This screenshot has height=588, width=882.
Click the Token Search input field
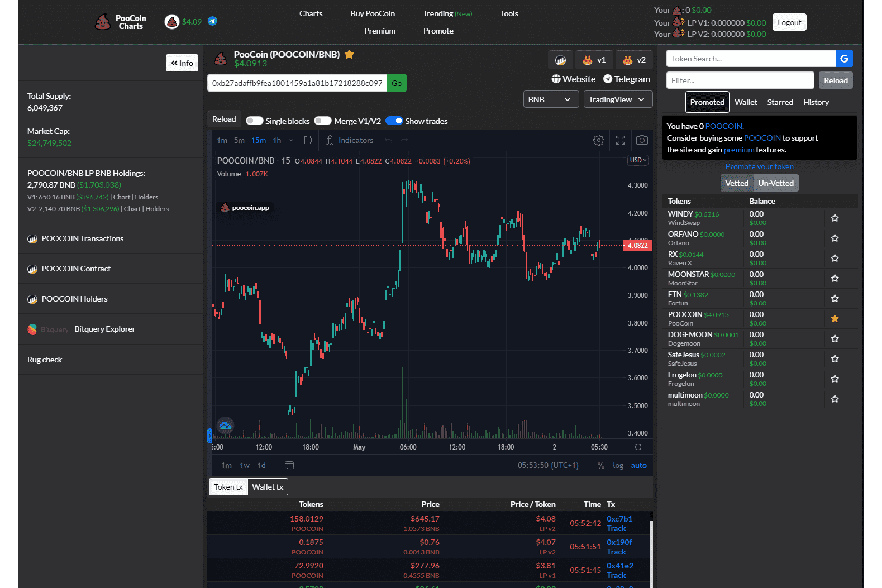[x=751, y=59]
